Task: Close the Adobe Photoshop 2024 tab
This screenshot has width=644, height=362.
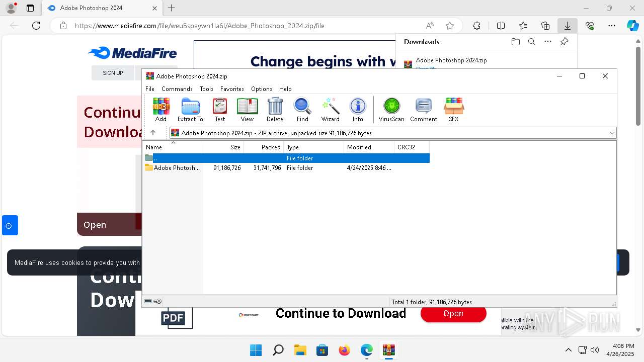Action: click(154, 8)
